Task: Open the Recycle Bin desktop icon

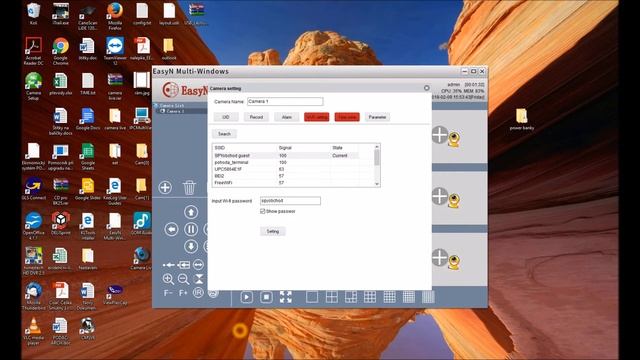Action: point(33,13)
